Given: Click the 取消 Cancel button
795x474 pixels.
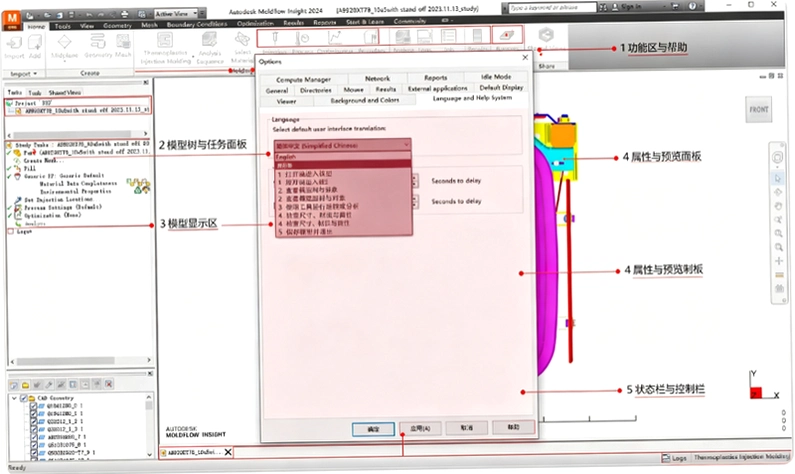Looking at the screenshot, I should click(466, 427).
